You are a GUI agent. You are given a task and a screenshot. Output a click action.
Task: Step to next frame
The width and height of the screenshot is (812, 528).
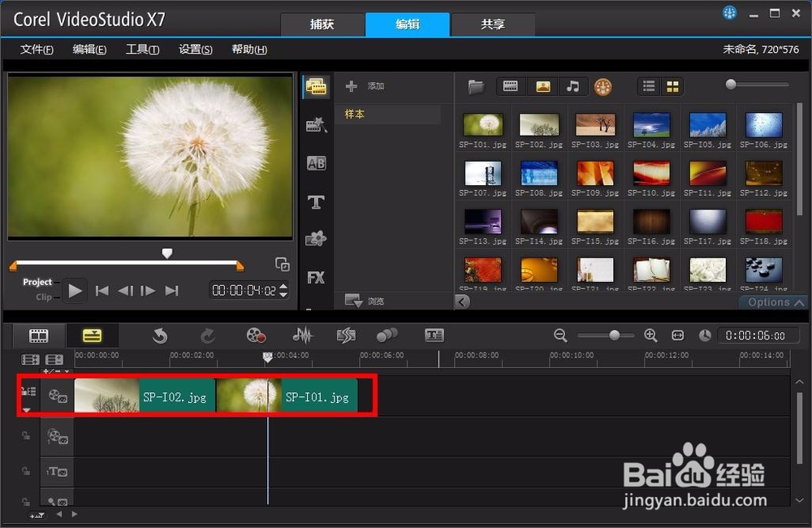148,291
